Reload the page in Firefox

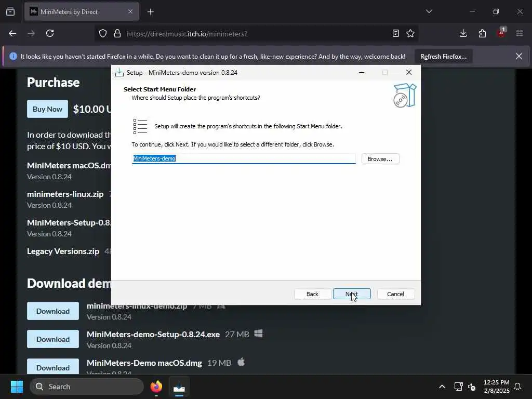tap(50, 33)
